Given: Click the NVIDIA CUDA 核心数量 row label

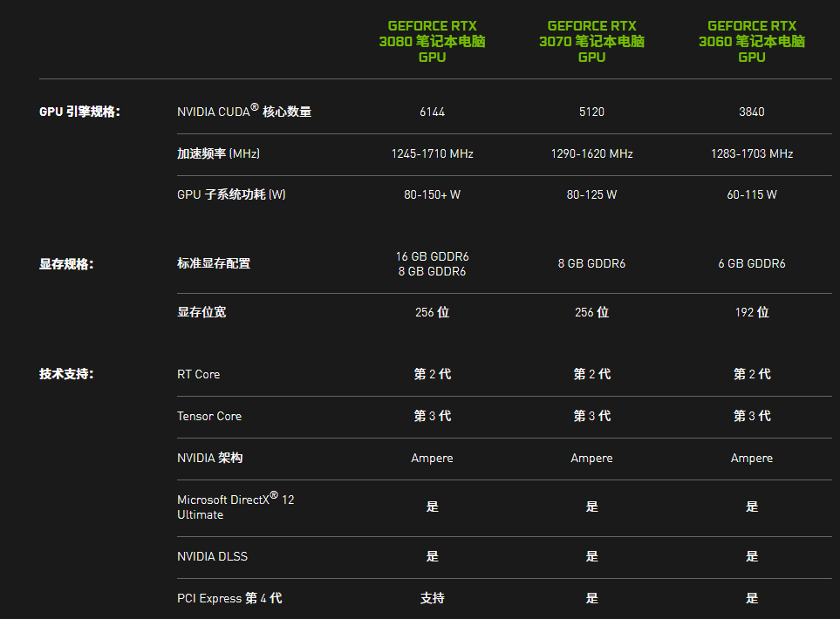Looking at the screenshot, I should [x=244, y=111].
